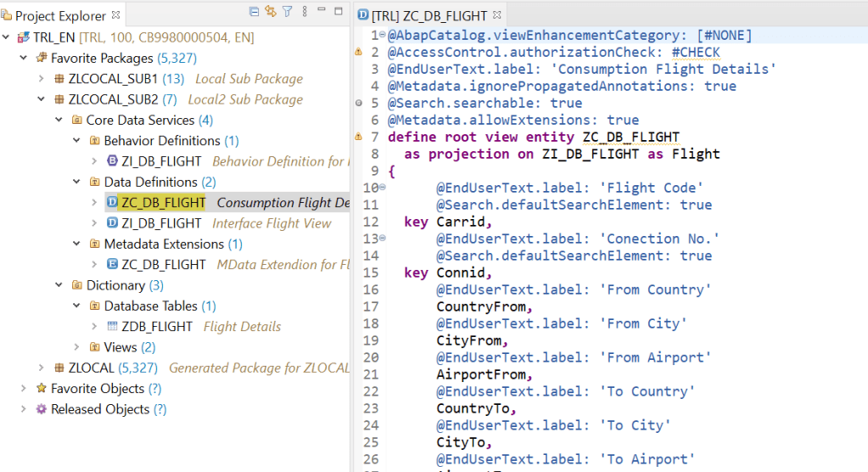Select Behavior Definitions (1) label
868x472 pixels.
click(x=171, y=141)
